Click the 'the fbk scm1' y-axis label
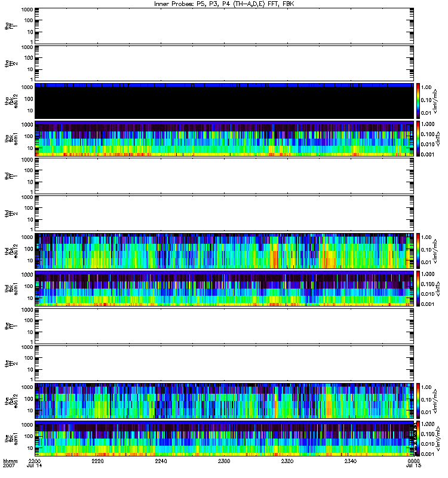 11,439
